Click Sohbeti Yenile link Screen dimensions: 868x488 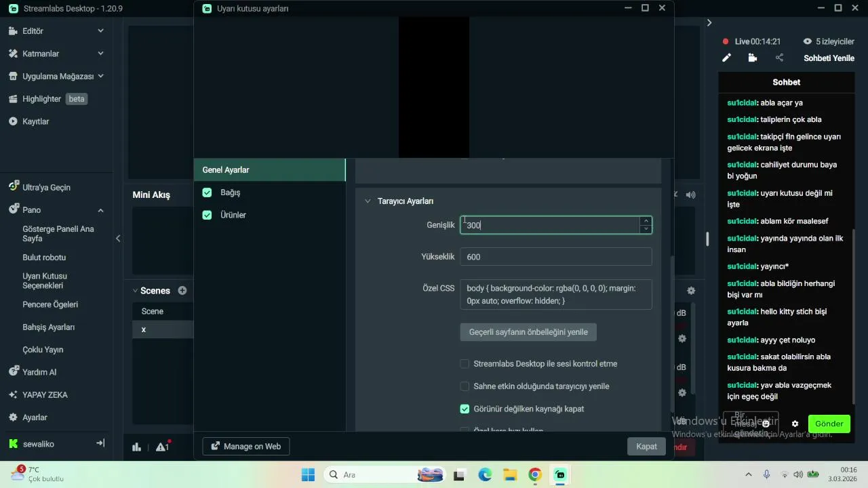(x=829, y=58)
